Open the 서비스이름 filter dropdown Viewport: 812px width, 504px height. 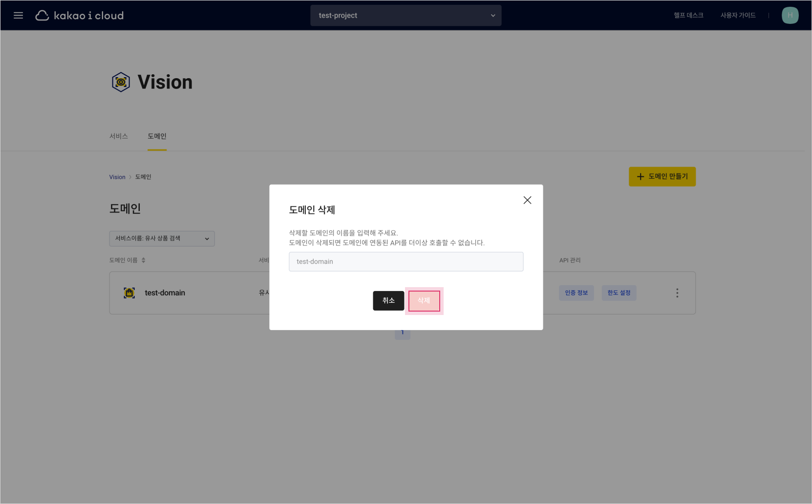coord(162,238)
